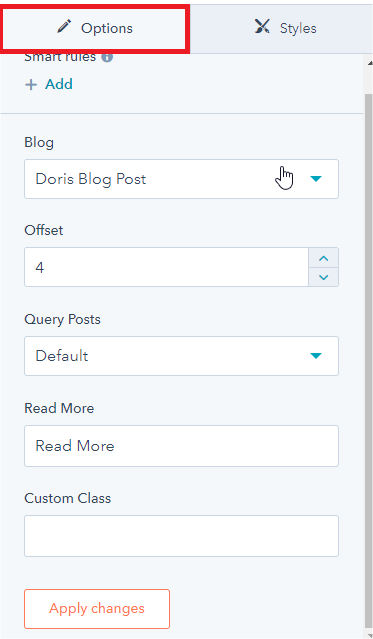
Task: Add a smart rule via Add link
Action: 59,84
